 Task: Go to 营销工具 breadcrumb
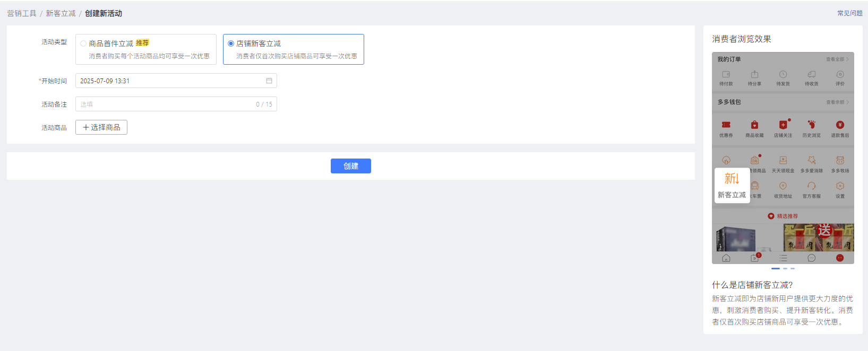[x=22, y=13]
